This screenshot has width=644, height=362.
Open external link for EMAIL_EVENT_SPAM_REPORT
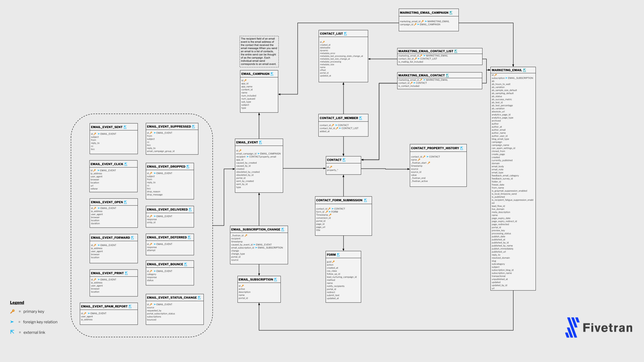(x=130, y=306)
